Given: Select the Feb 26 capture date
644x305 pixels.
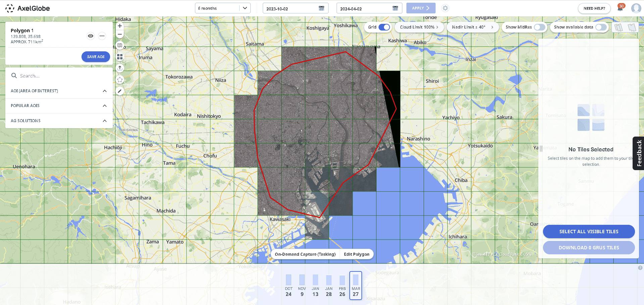Looking at the screenshot, I should tap(342, 286).
